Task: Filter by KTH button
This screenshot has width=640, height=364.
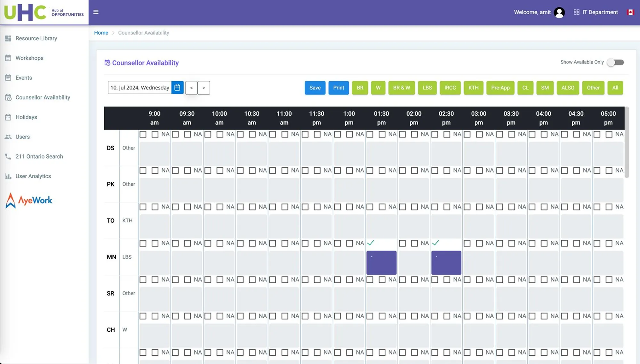Action: tap(473, 88)
